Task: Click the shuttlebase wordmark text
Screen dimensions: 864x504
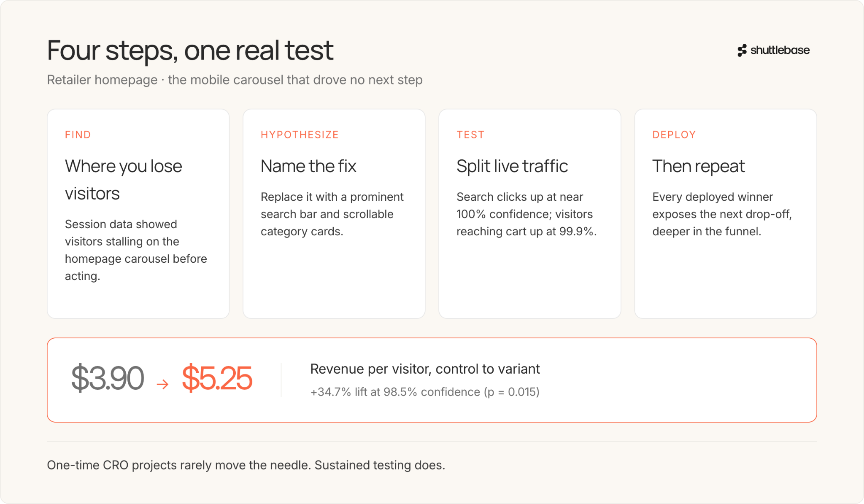Action: click(780, 50)
